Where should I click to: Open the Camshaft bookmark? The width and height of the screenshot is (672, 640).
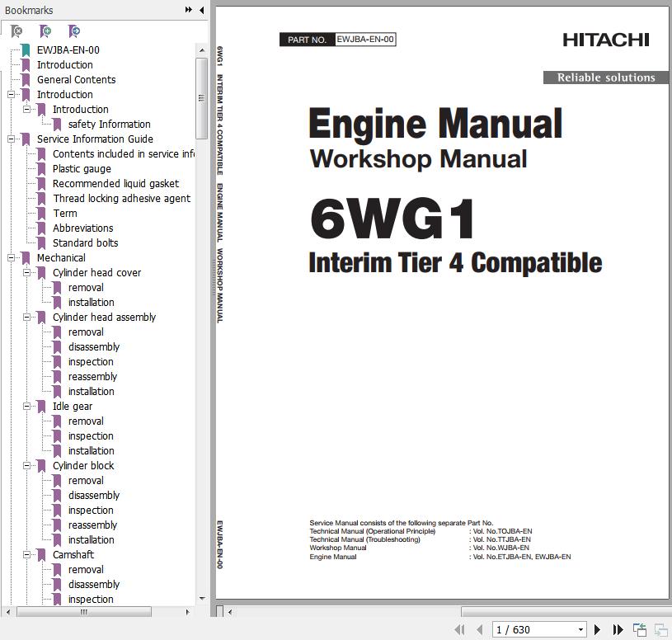pos(73,555)
